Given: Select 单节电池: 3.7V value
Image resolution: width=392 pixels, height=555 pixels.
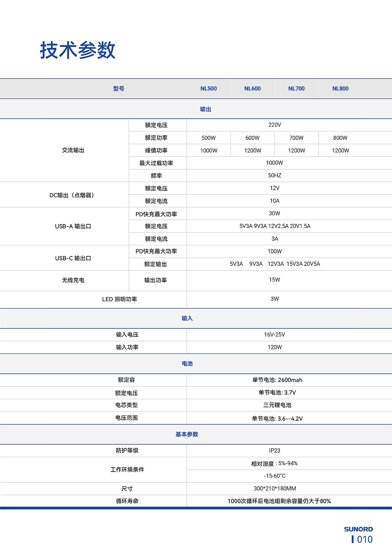Looking at the screenshot, I should click(x=277, y=392).
